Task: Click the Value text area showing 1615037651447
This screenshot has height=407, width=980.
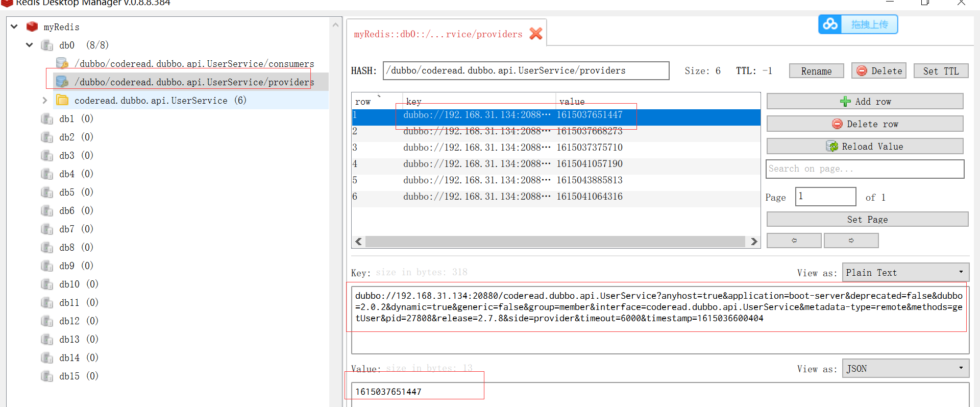Action: point(660,394)
